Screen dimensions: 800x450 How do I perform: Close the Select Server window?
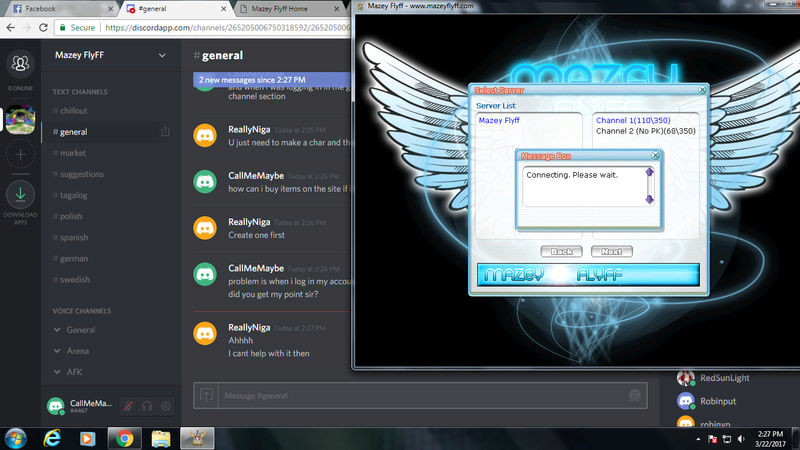702,90
